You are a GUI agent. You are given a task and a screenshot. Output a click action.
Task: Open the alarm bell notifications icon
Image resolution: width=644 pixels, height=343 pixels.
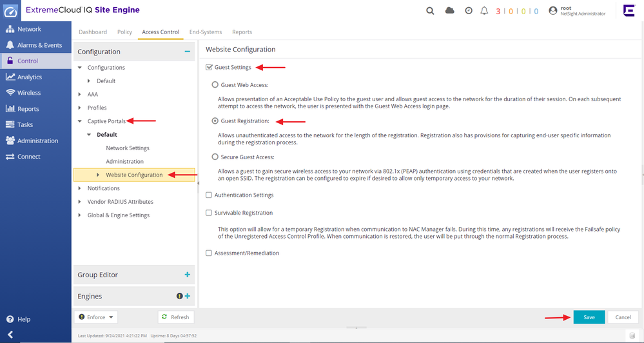[484, 11]
